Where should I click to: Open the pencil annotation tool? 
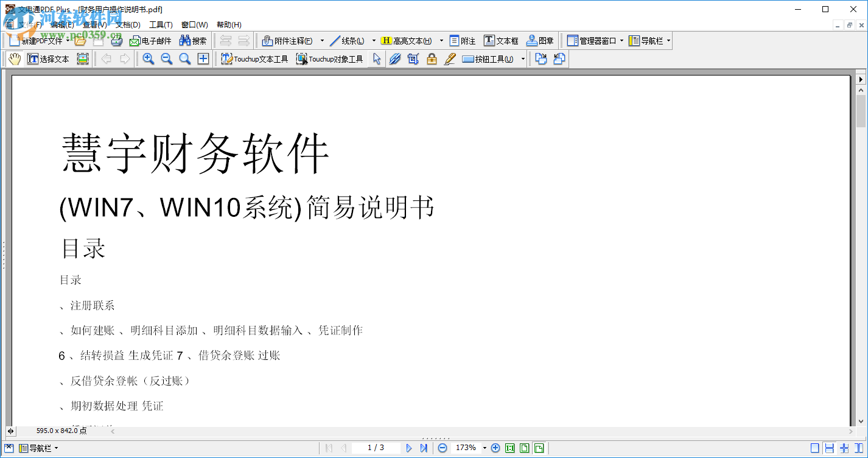pyautogui.click(x=450, y=58)
